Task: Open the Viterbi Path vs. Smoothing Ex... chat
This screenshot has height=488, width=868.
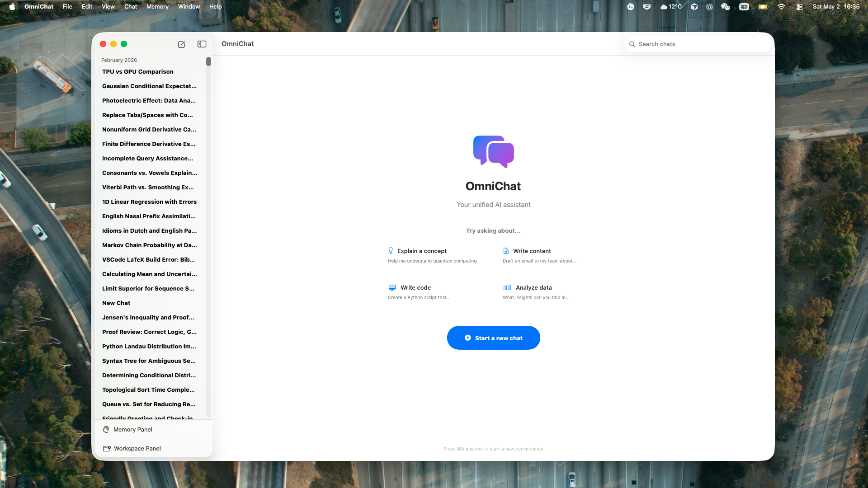Action: [x=151, y=188]
